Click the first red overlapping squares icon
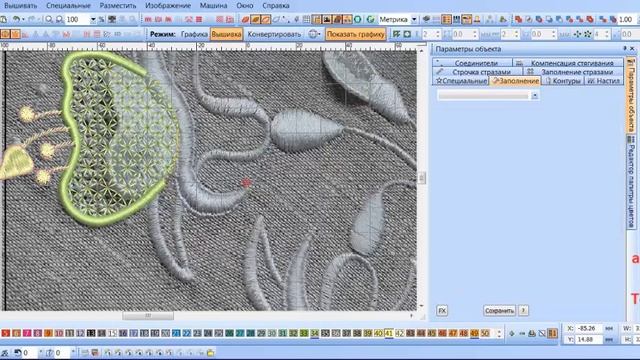The width and height of the screenshot is (640, 360). click(x=518, y=19)
